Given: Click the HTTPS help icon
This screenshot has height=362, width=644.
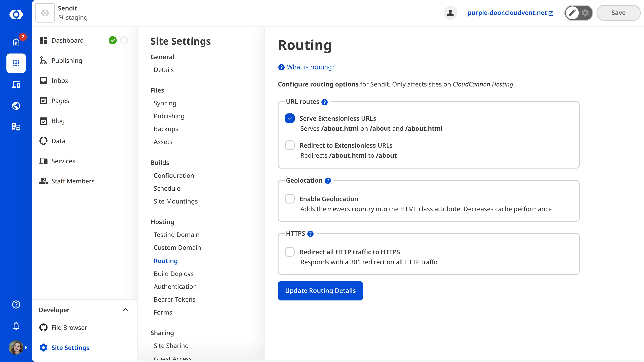Looking at the screenshot, I should (310, 234).
